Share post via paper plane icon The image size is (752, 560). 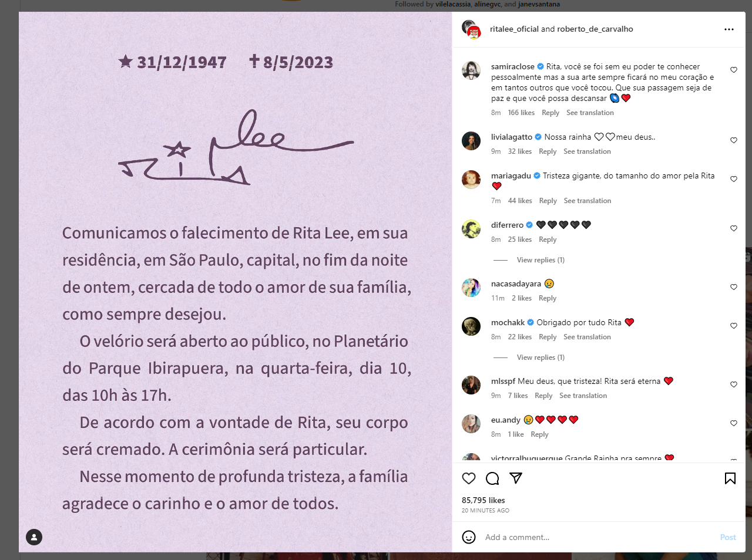coord(516,478)
